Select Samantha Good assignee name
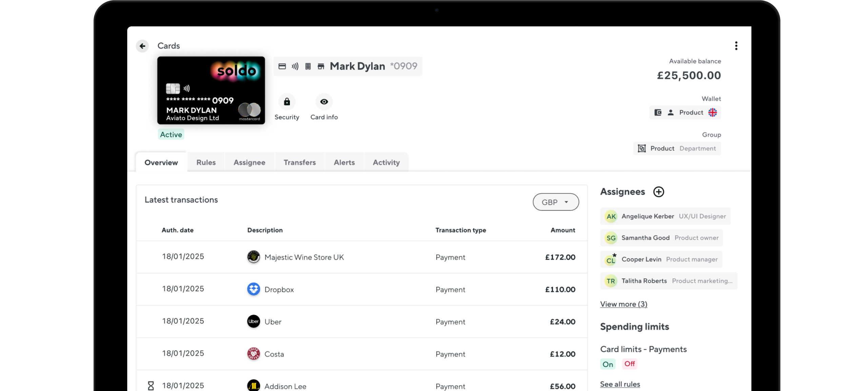The width and height of the screenshot is (868, 391). coord(645,238)
